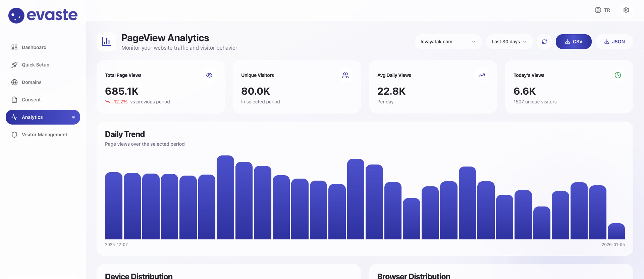Open Dashboard from the sidebar
This screenshot has width=644, height=279.
(x=43, y=47)
